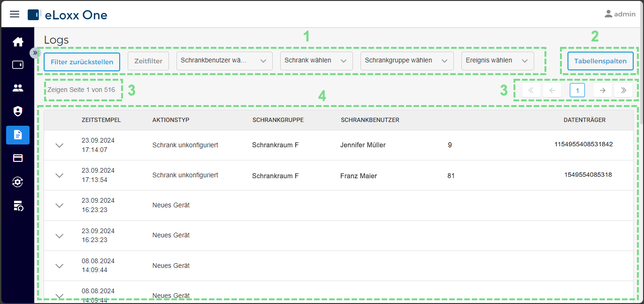
Task: Open the admin user profile icon
Action: [608, 14]
